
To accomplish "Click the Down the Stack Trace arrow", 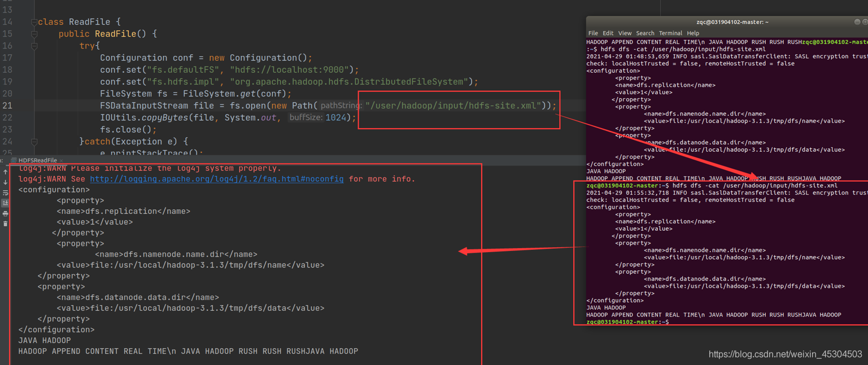I will pos(5,182).
